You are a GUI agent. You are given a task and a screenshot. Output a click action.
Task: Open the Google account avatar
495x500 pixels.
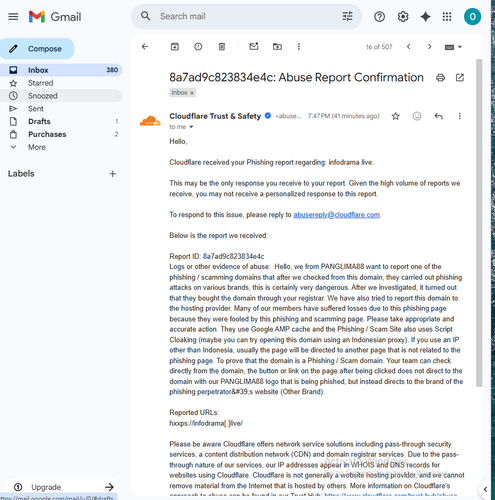[472, 16]
